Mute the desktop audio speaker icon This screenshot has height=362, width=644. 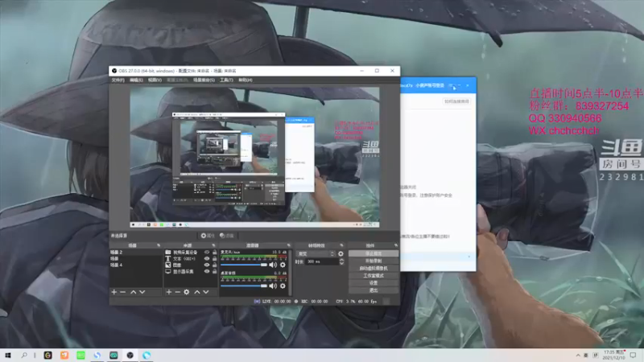273,286
